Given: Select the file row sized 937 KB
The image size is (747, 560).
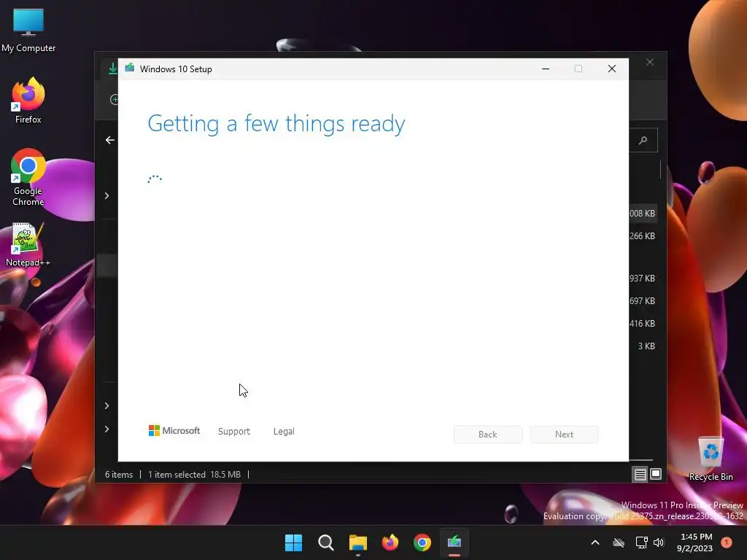Looking at the screenshot, I should pos(642,278).
